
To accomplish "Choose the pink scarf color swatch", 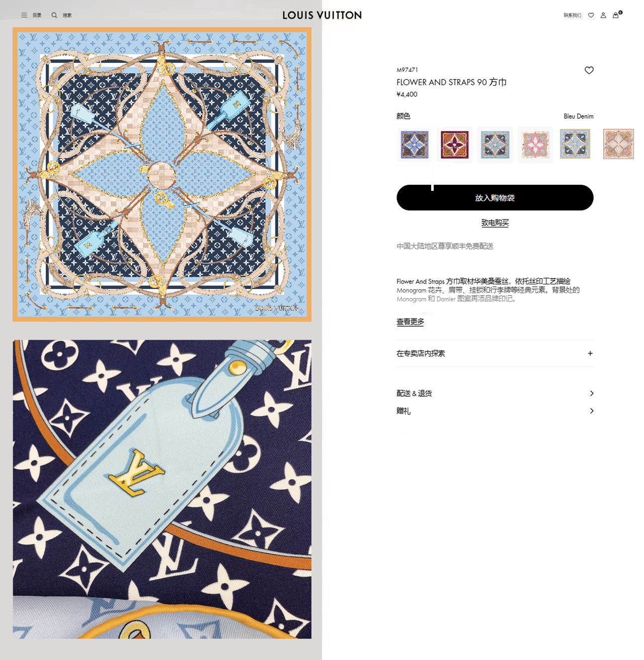I will (535, 144).
